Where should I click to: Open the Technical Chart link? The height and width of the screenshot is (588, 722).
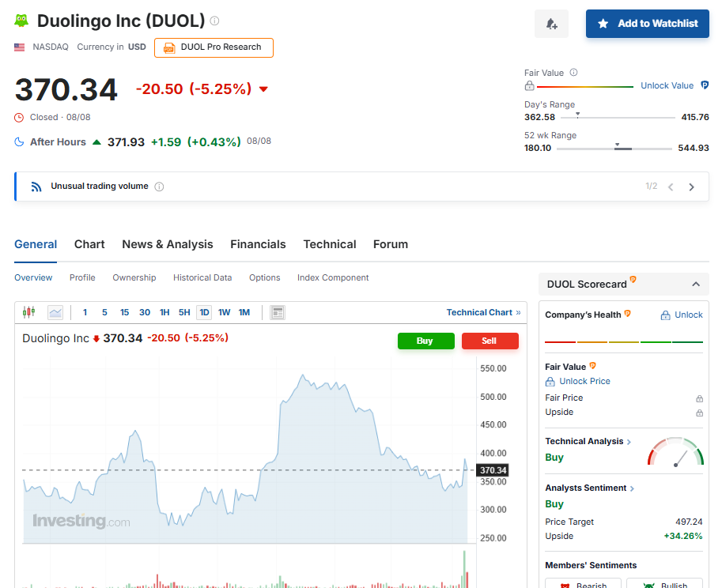(483, 312)
